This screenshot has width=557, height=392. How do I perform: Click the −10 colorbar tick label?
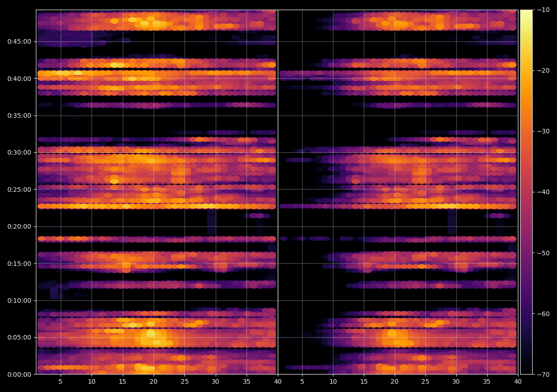point(543,10)
